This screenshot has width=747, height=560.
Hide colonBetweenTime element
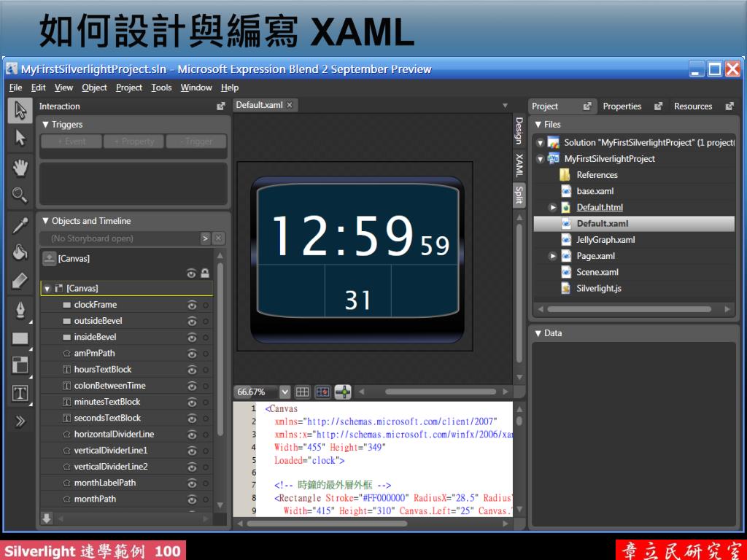click(192, 386)
